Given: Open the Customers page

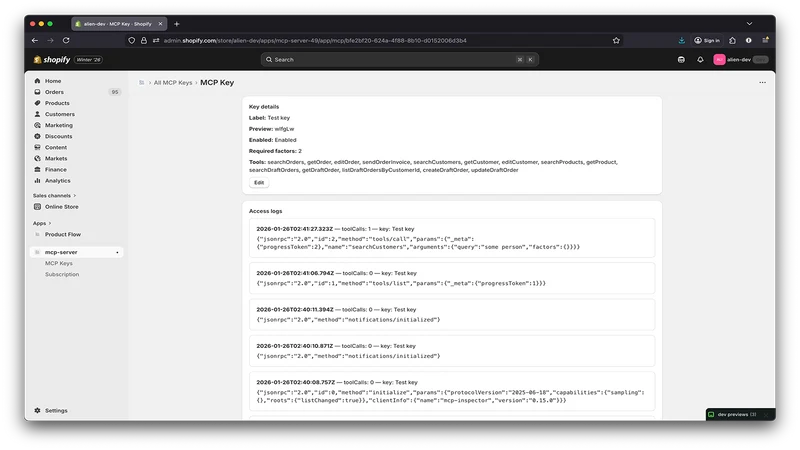Looking at the screenshot, I should [59, 114].
